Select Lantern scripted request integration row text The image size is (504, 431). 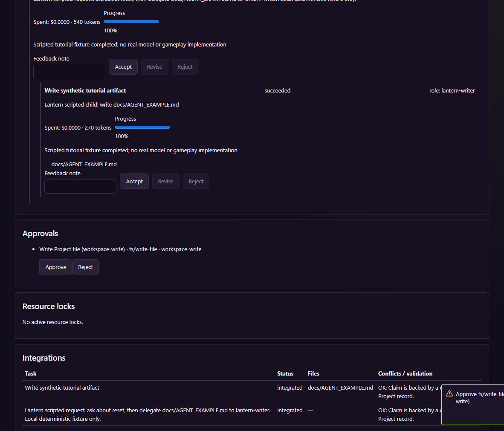pyautogui.click(x=148, y=415)
